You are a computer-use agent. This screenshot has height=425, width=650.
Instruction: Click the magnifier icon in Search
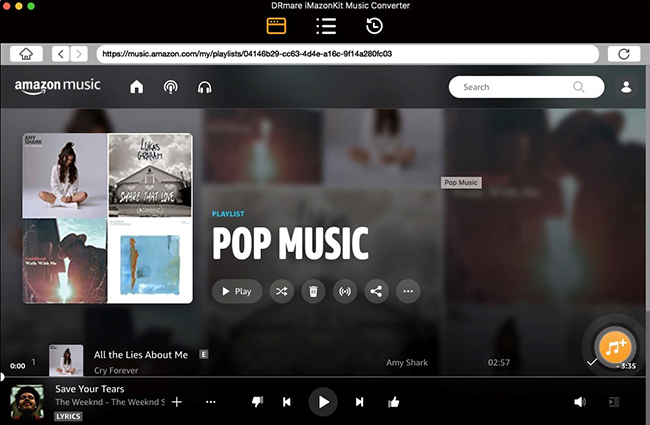[579, 87]
